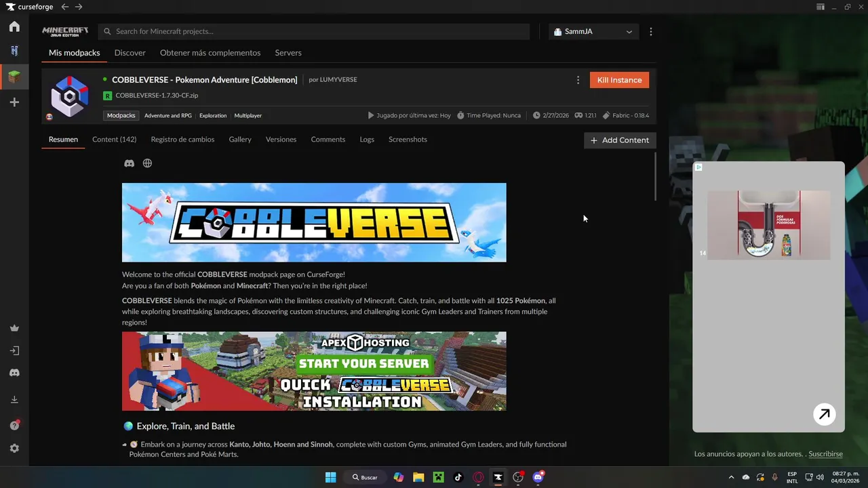868x488 pixels.
Task: Click the Add Content button
Action: coord(620,140)
